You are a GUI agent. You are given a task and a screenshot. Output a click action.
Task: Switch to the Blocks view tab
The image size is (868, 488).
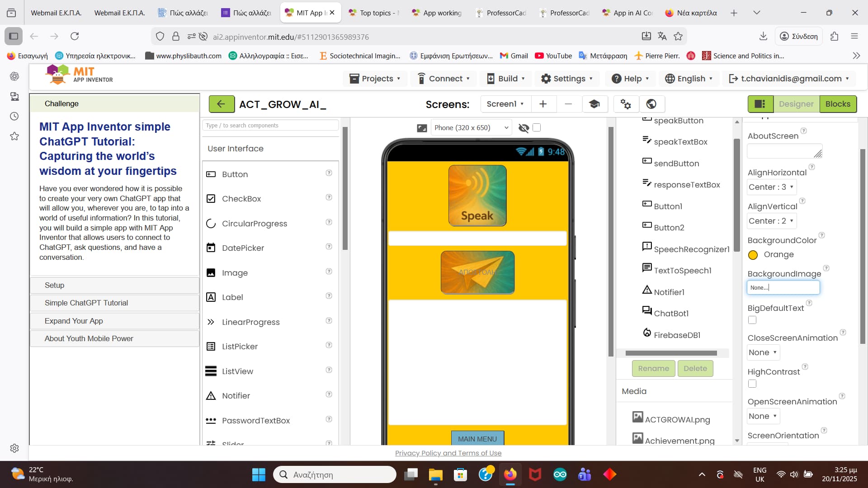[838, 104]
